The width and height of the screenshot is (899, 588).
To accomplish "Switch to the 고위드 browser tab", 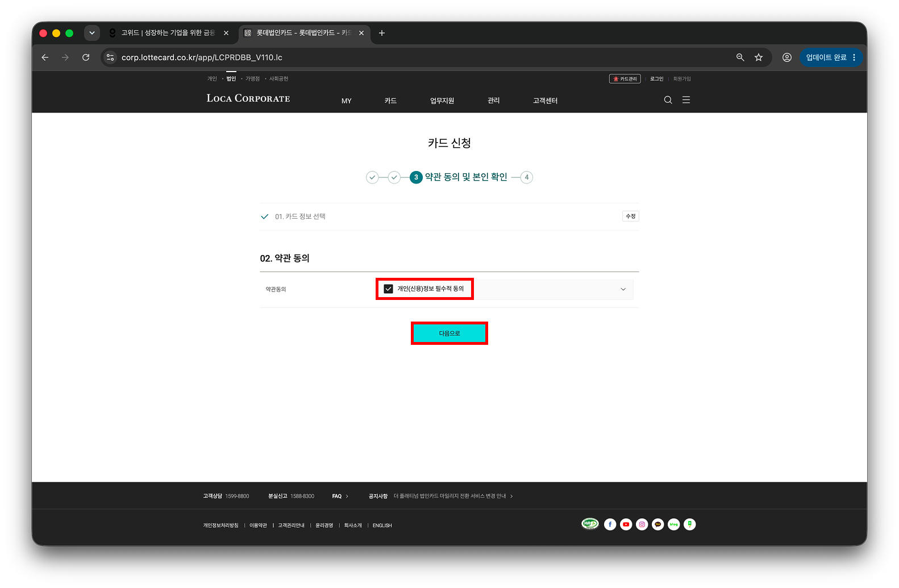I will (168, 33).
